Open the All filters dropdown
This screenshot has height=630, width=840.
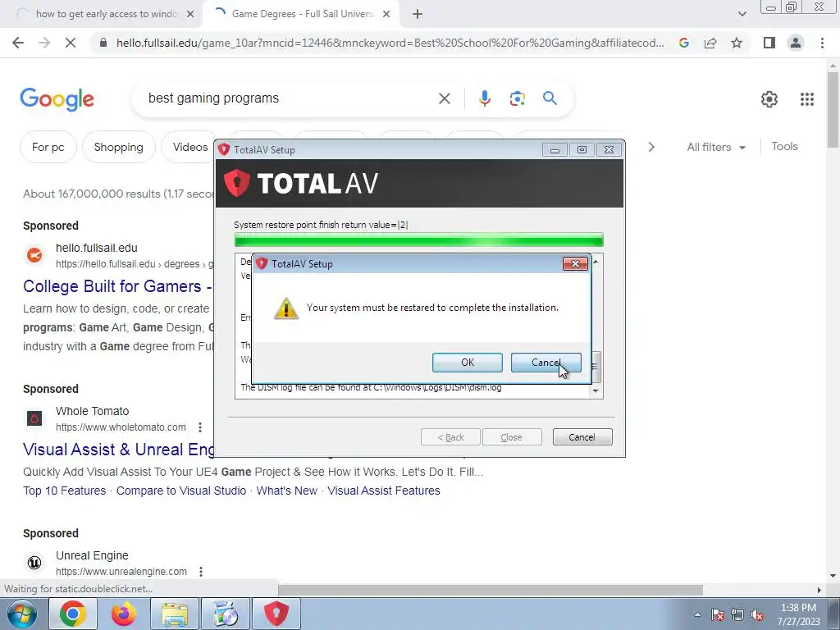coord(716,147)
